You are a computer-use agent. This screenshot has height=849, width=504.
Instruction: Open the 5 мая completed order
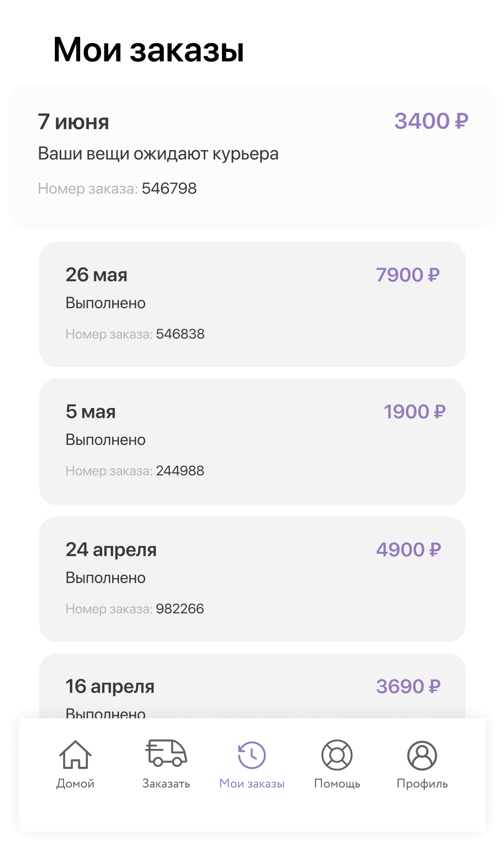[252, 442]
